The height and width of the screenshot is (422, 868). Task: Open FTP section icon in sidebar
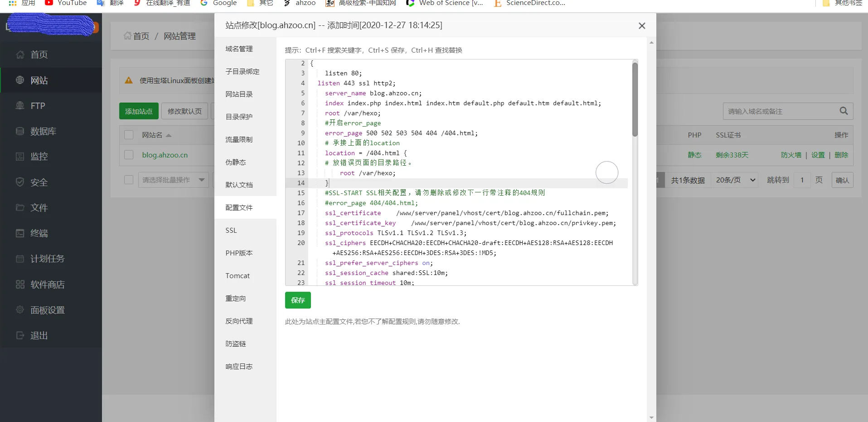click(x=20, y=106)
